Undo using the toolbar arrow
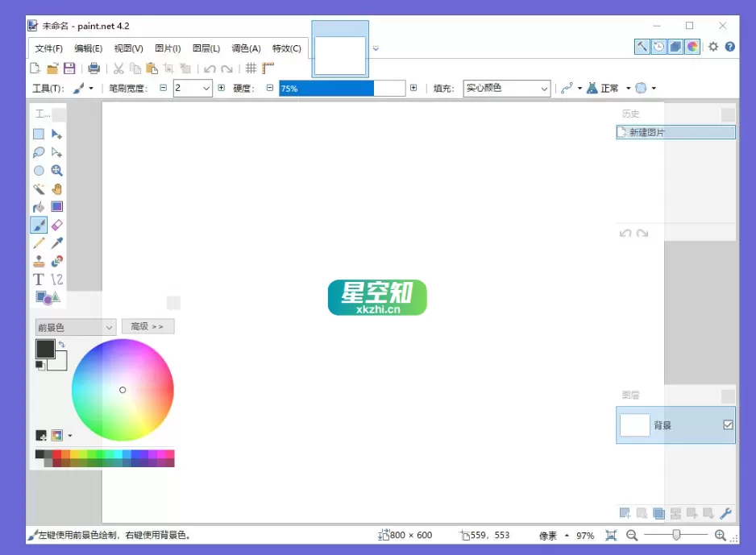The image size is (756, 555). pos(210,68)
